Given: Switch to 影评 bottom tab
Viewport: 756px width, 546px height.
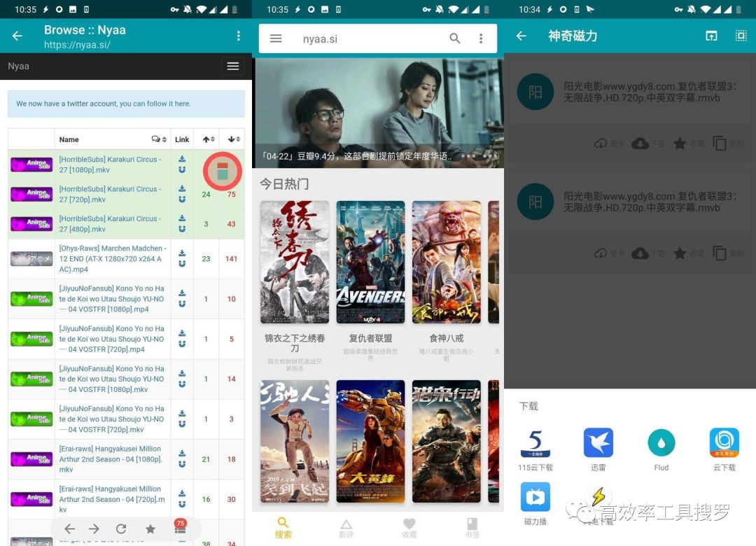Looking at the screenshot, I should [x=346, y=528].
